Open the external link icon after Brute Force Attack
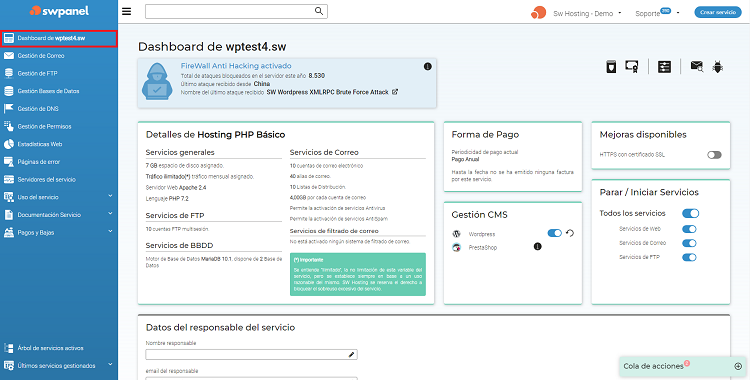 pos(395,92)
